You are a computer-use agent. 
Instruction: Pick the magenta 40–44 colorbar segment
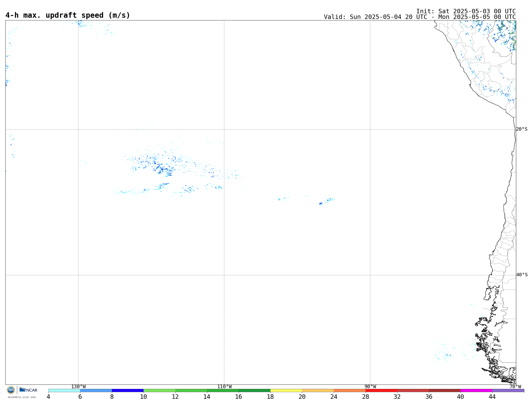pyautogui.click(x=476, y=390)
